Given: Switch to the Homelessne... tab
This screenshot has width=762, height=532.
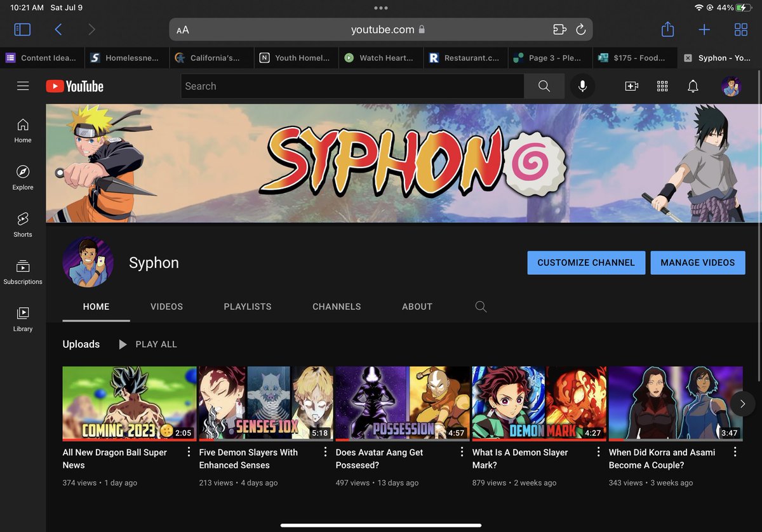Looking at the screenshot, I should pyautogui.click(x=126, y=58).
